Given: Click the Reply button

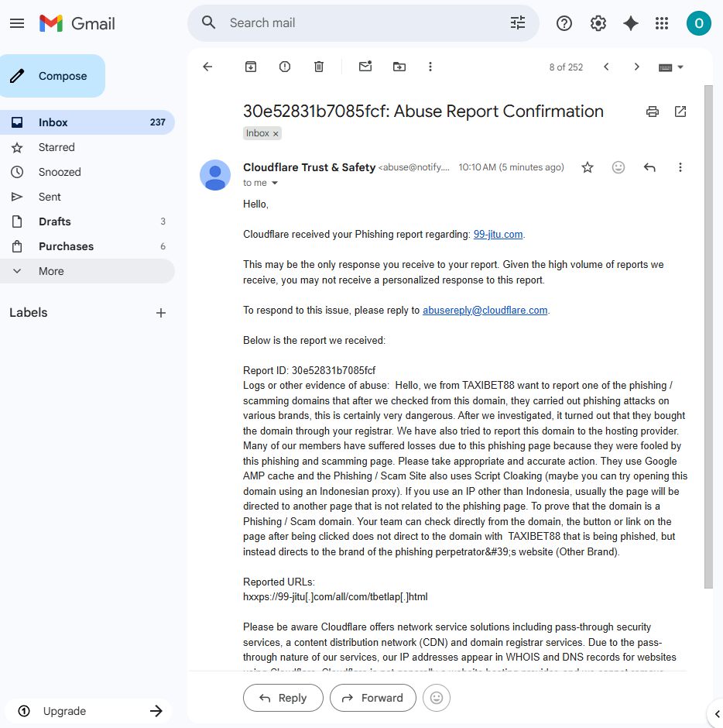Looking at the screenshot, I should [x=283, y=698].
